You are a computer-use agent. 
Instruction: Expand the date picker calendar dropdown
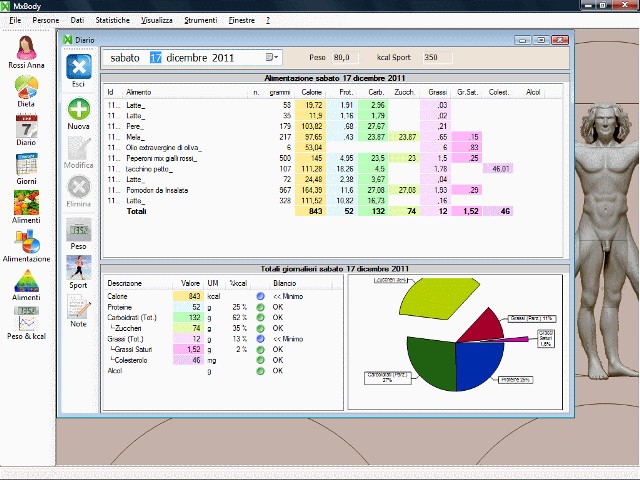pos(276,57)
